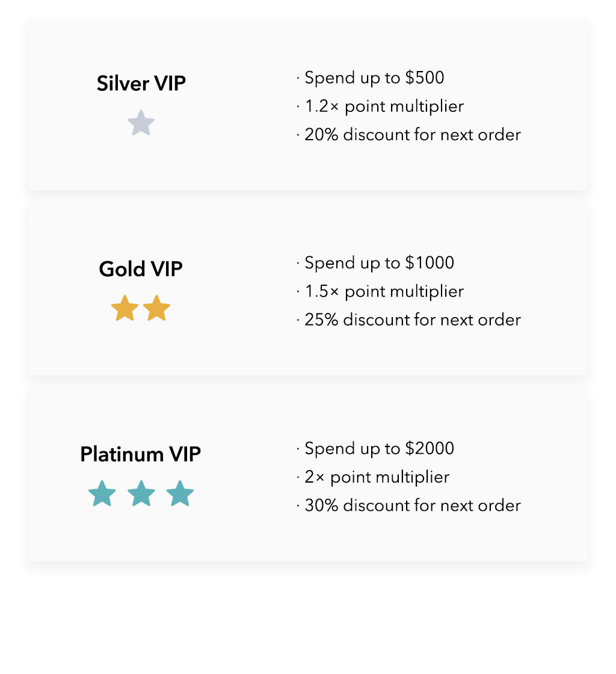Click the '1.2× point multiplier' line
Viewport: 616px width, 674px height.
click(x=384, y=107)
